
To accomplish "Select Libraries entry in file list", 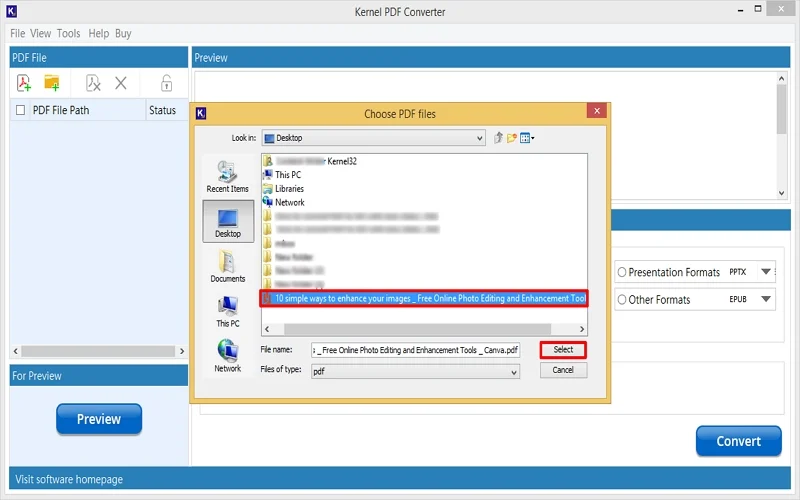I will tap(284, 189).
